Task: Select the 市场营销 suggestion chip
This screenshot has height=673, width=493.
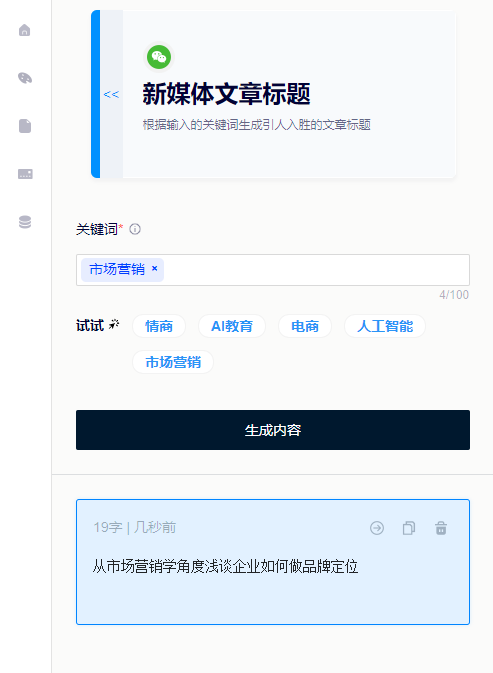Action: 173,362
